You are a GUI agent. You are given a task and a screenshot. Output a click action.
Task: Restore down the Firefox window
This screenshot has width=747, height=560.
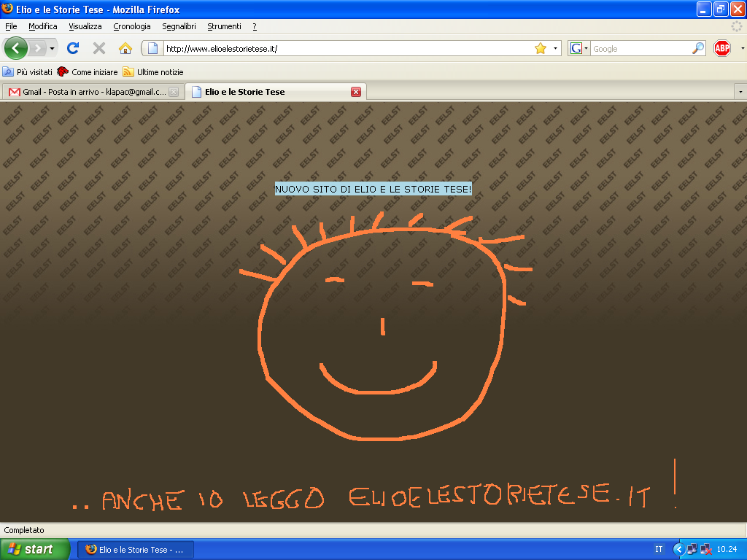tap(721, 9)
